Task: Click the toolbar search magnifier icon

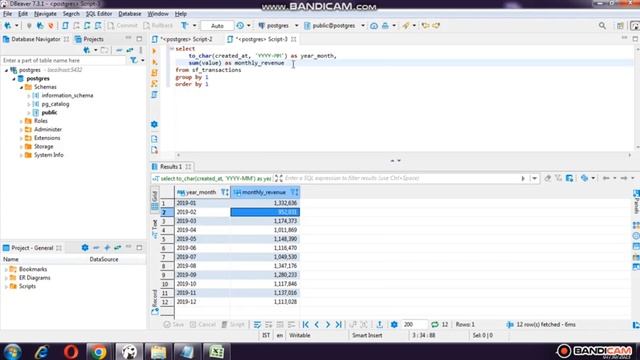Action: pos(602,26)
